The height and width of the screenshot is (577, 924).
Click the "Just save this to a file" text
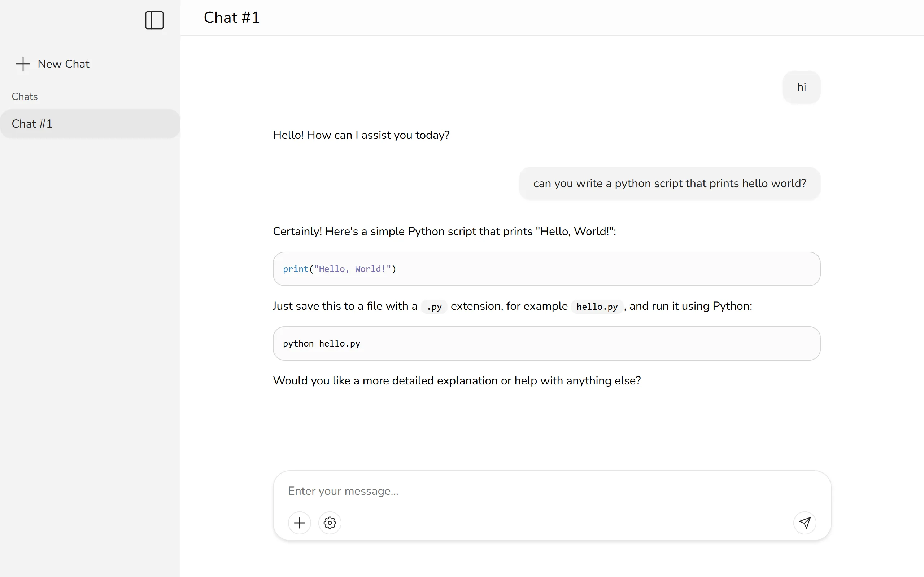345,306
